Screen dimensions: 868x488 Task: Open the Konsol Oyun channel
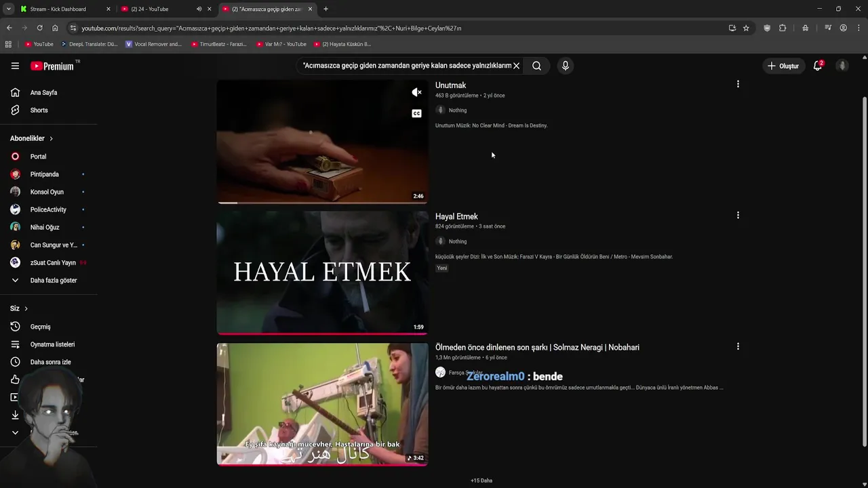click(x=48, y=192)
